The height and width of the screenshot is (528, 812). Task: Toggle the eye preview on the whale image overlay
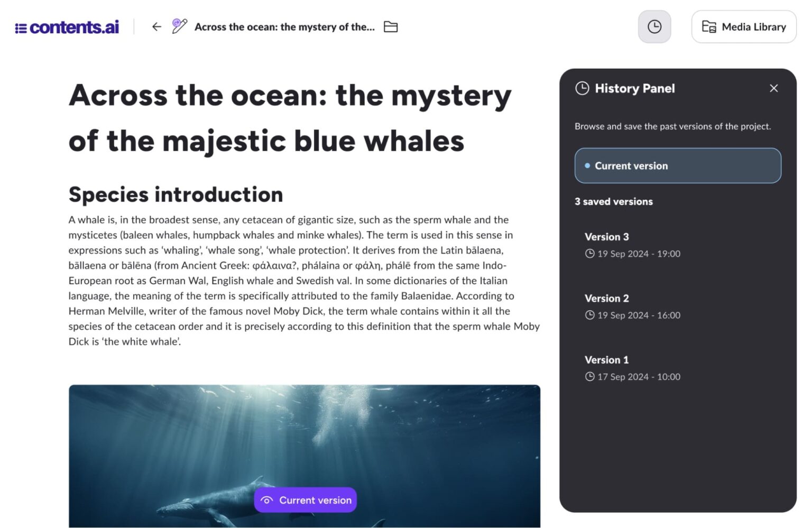click(x=267, y=499)
